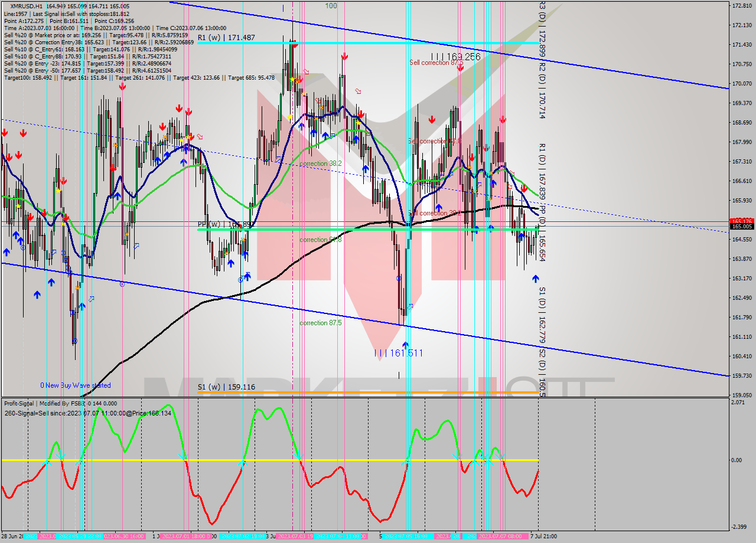This screenshot has height=543, width=756.
Task: Click the red current price tag 165.176
Action: pyautogui.click(x=741, y=221)
